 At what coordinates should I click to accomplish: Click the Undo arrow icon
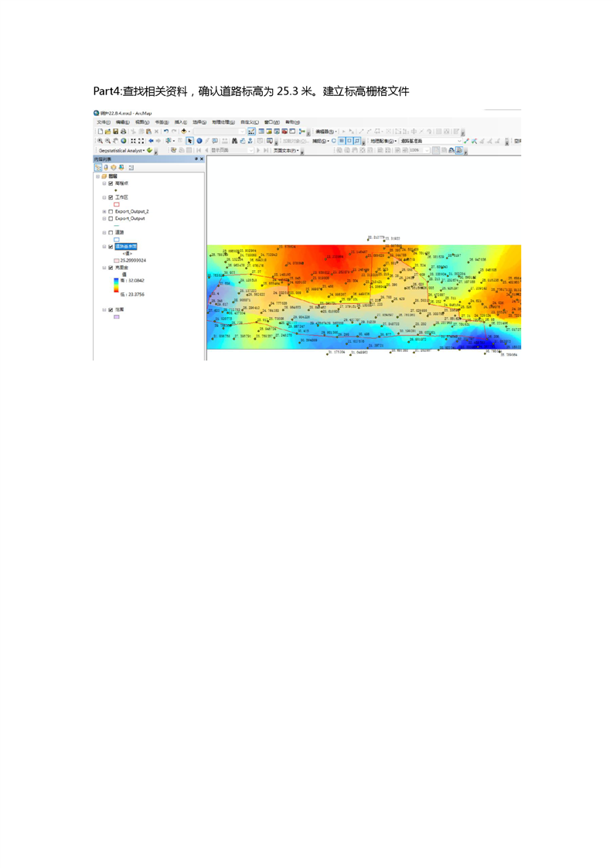click(x=165, y=132)
